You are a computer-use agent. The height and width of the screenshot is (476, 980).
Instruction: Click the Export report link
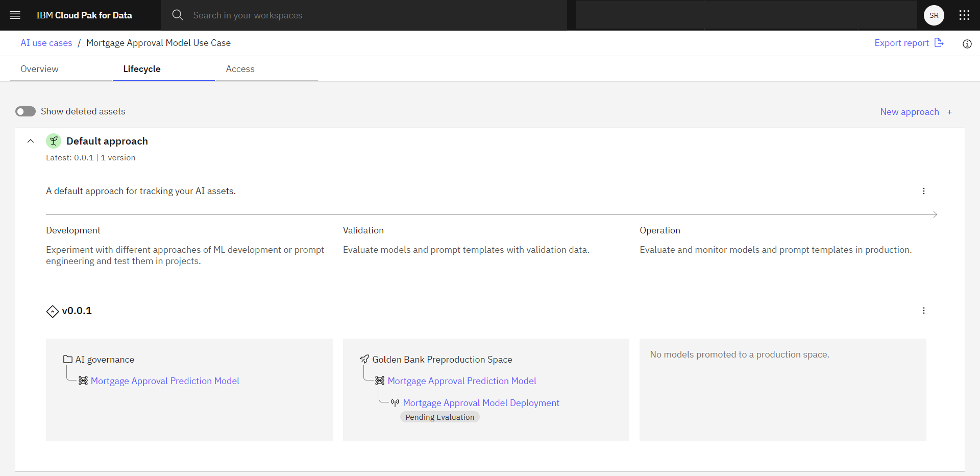901,43
